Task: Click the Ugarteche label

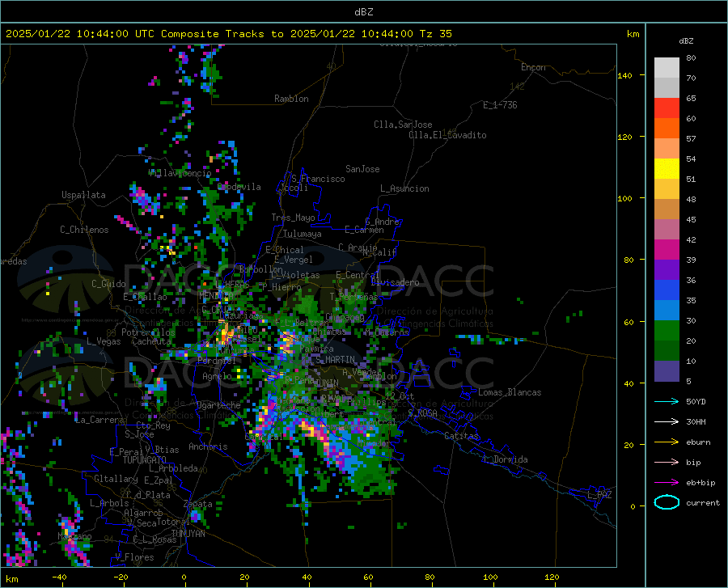Action: (x=218, y=405)
